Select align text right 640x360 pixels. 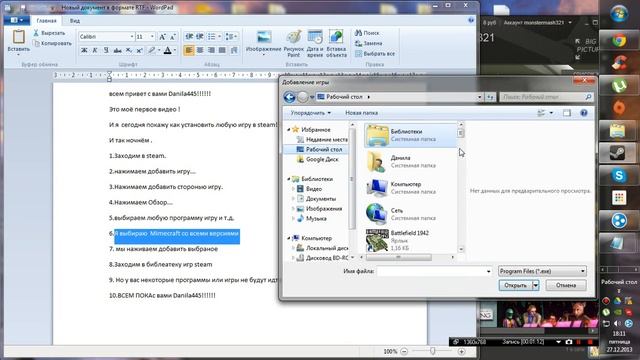coord(211,50)
